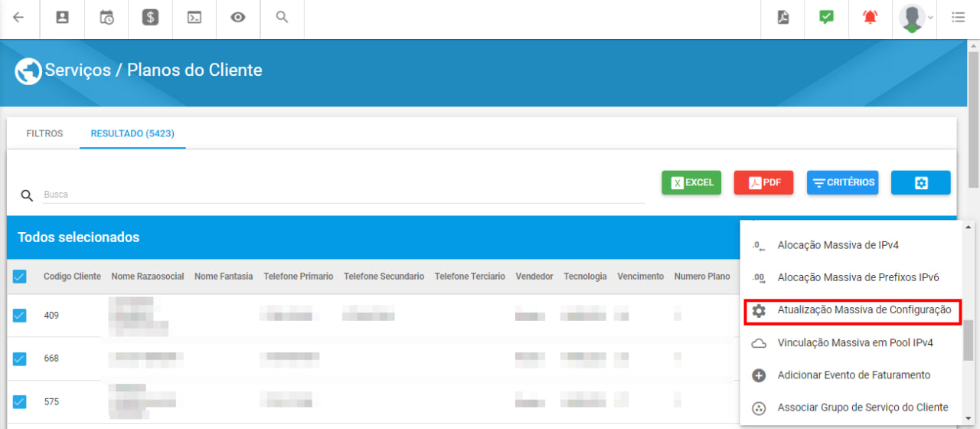Sort by Nome Fantasia column header
Image resolution: width=980 pixels, height=429 pixels.
click(x=224, y=277)
